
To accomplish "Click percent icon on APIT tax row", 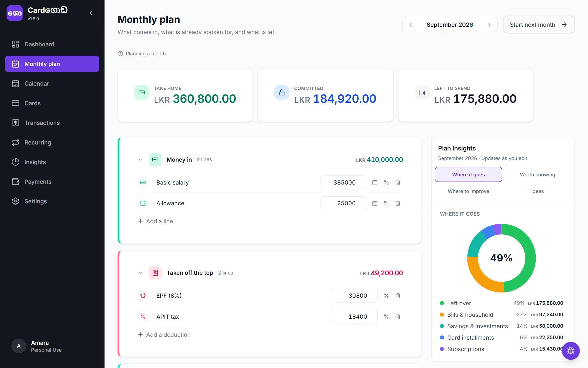I will (x=386, y=316).
